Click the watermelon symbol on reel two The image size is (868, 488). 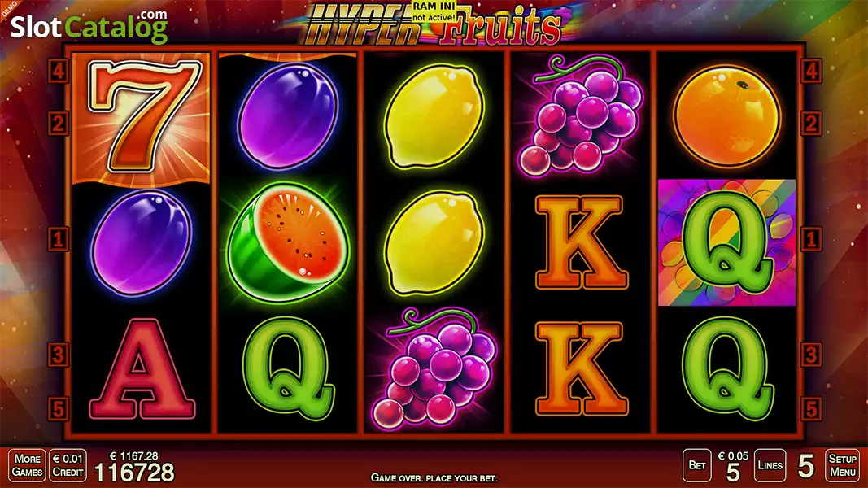[x=289, y=242]
